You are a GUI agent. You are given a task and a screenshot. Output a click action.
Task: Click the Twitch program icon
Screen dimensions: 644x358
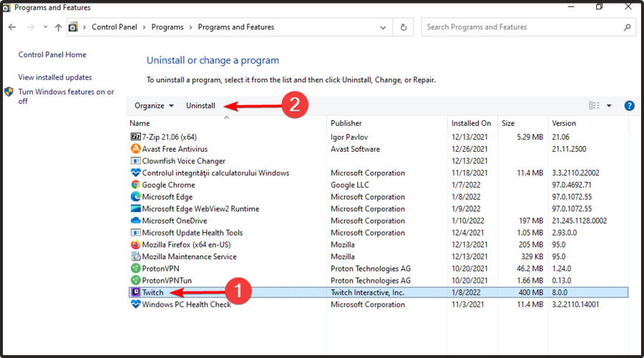click(136, 292)
